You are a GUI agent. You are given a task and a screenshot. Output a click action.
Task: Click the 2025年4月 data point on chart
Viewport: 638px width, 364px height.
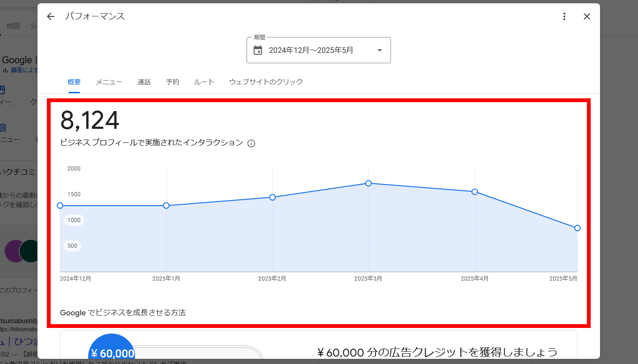[x=475, y=192]
